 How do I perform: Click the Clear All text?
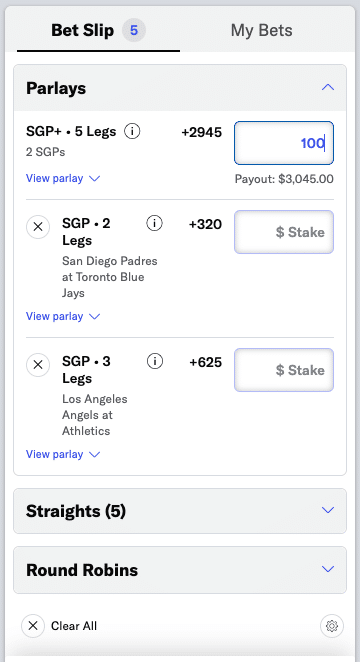coord(74,626)
